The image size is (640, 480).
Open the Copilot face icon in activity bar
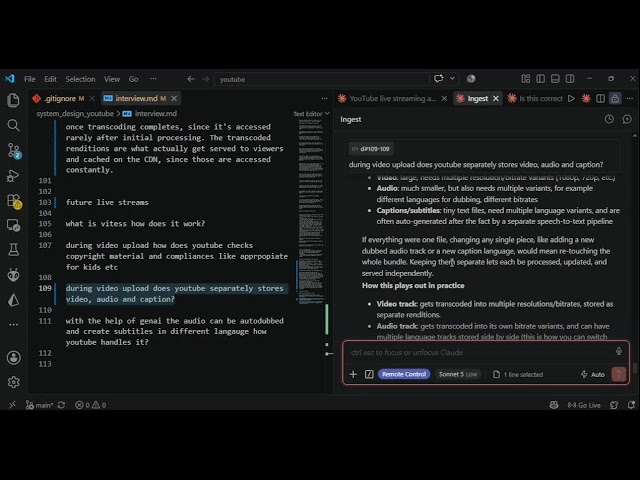point(13,276)
